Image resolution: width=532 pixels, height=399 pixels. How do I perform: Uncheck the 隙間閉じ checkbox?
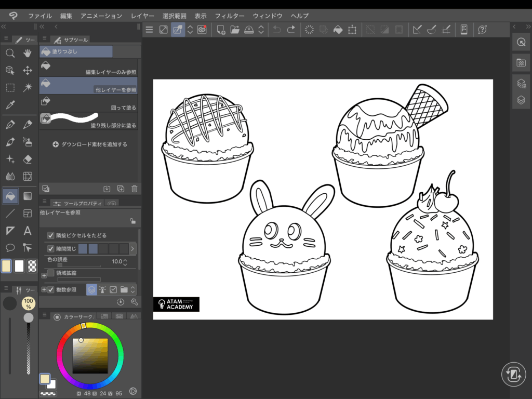click(x=51, y=249)
